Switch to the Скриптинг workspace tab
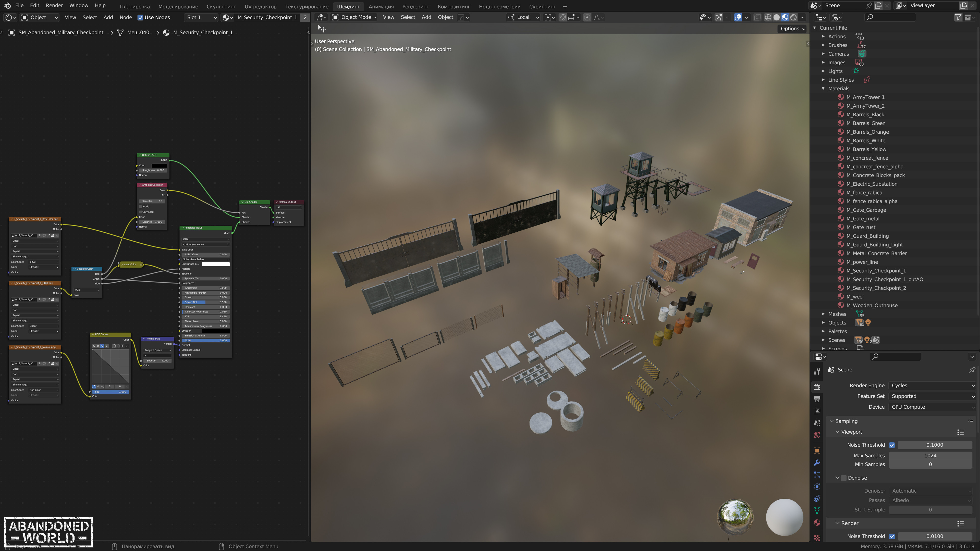Image resolution: width=980 pixels, height=551 pixels. (x=542, y=6)
